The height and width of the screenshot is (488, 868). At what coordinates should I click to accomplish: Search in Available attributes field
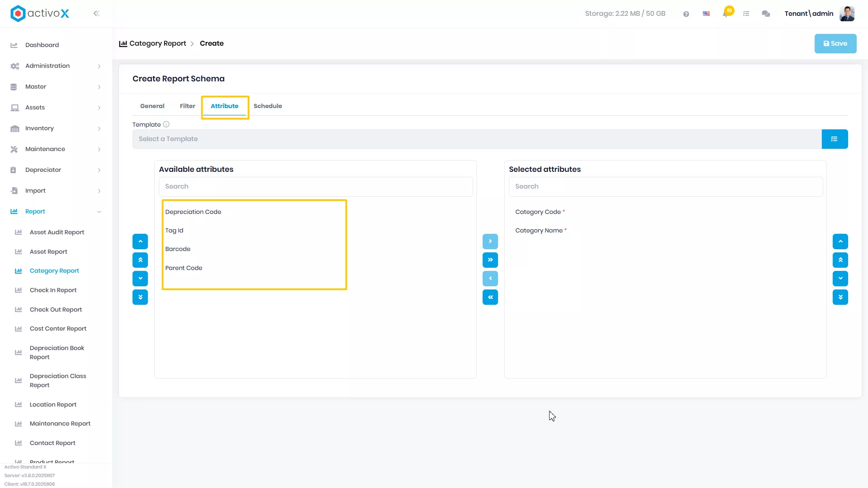click(x=316, y=187)
